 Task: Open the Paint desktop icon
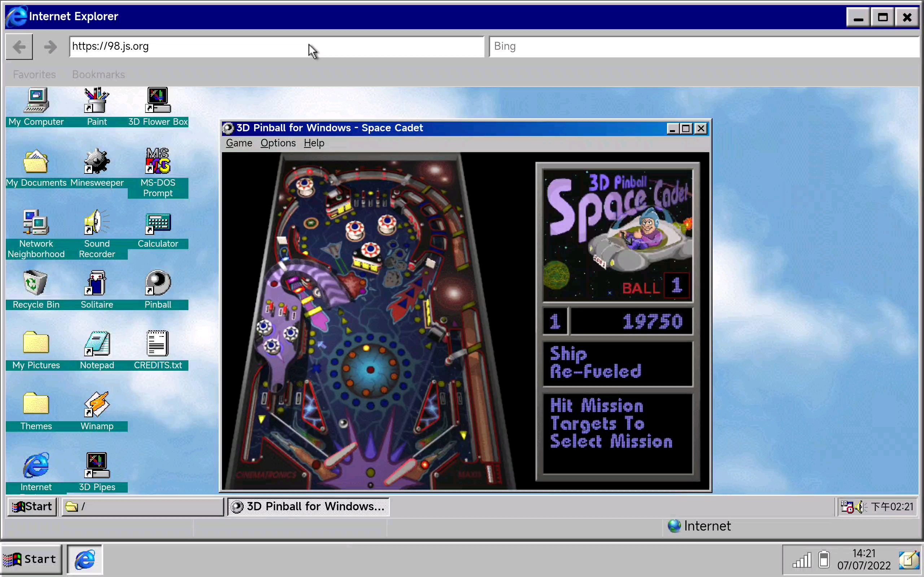tap(97, 101)
